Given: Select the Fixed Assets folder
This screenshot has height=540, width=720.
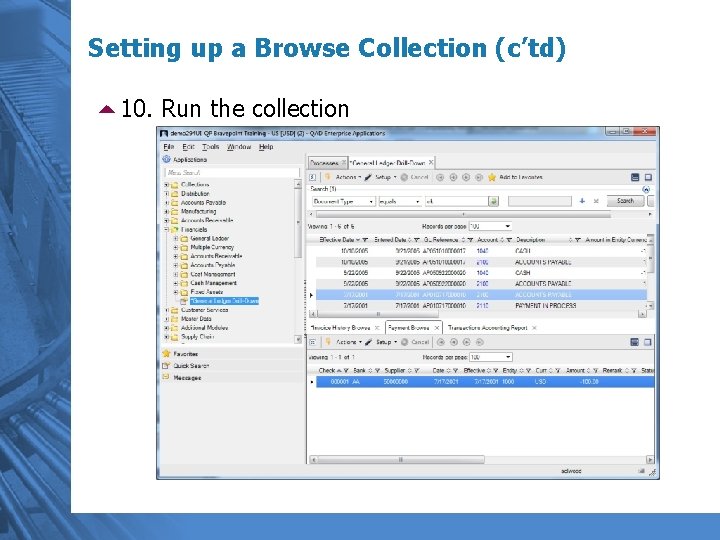Looking at the screenshot, I should 207,292.
